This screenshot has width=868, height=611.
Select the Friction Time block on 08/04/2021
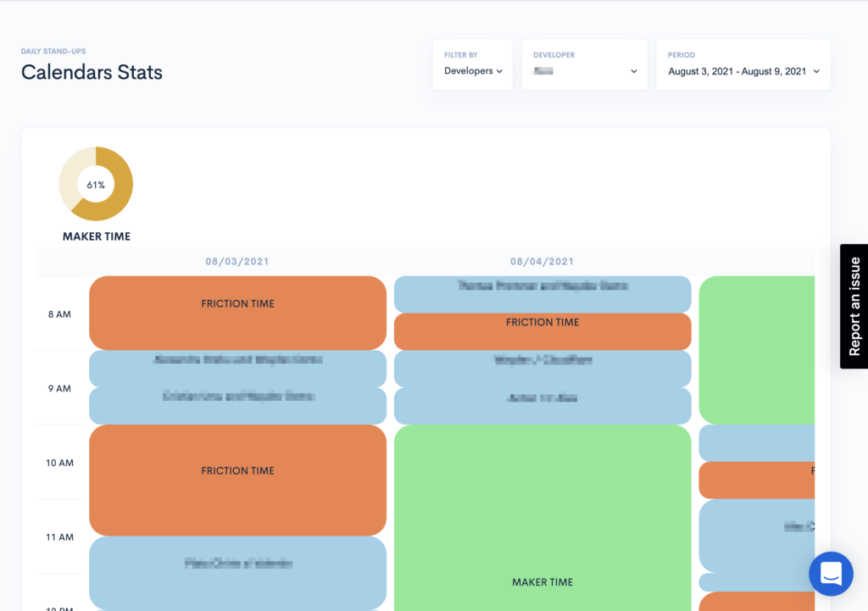542,331
